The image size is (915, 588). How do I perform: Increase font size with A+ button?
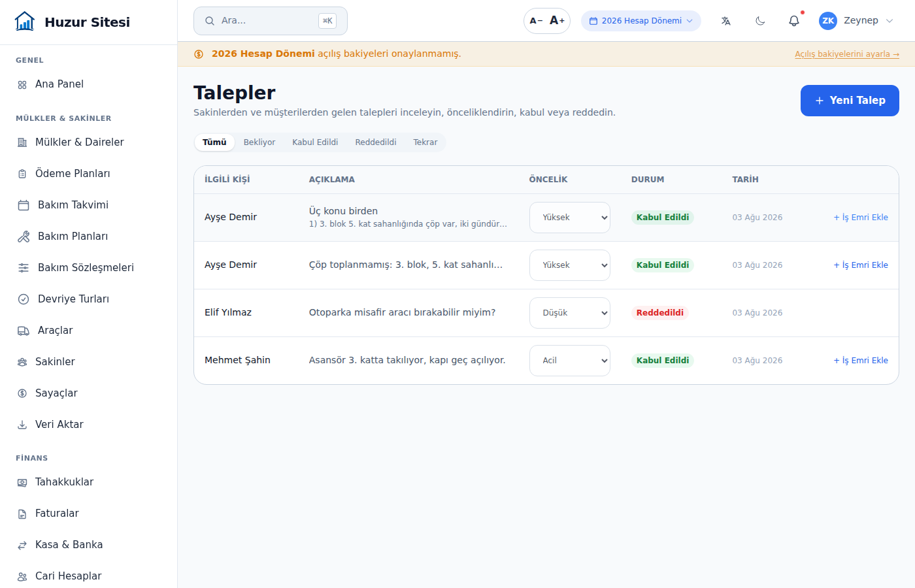[557, 21]
